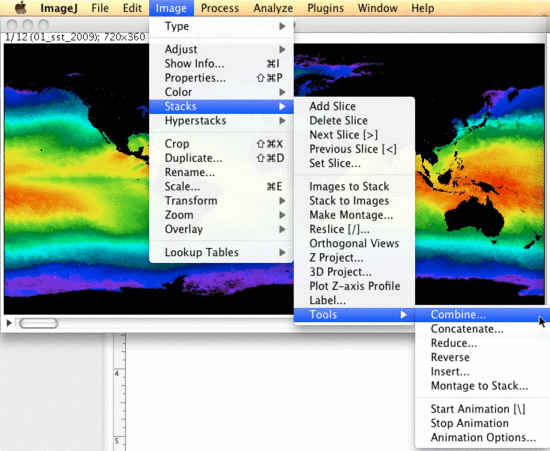Choose Reslice [/]... item
The image size is (550, 451).
(x=354, y=229)
